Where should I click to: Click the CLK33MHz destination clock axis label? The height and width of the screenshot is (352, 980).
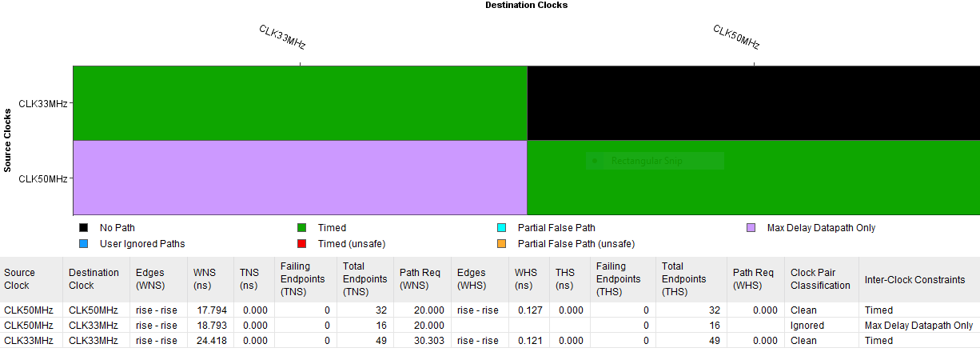point(282,37)
